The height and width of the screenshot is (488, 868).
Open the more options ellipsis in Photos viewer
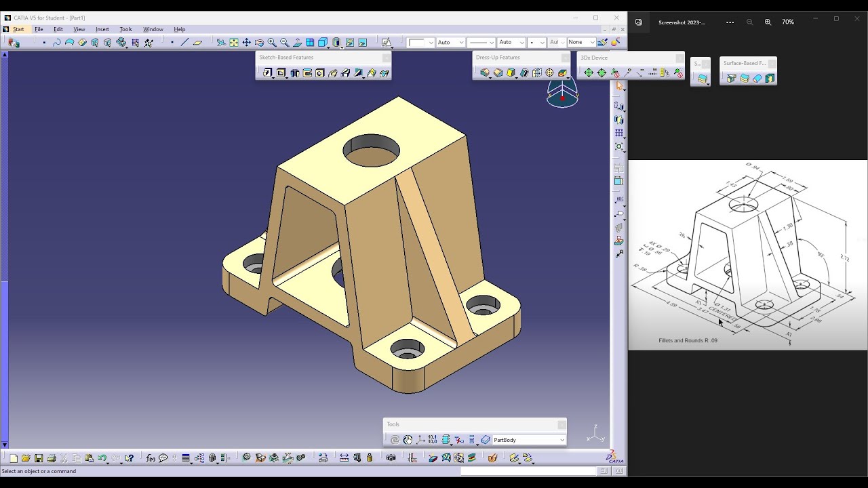pyautogui.click(x=730, y=22)
